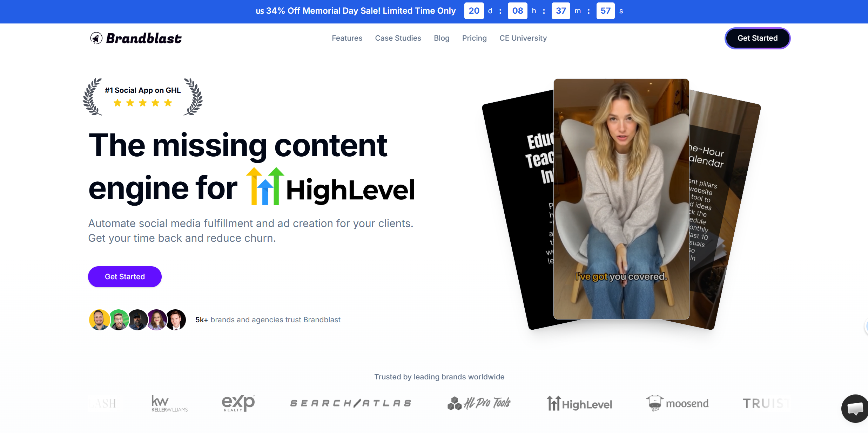Click 'Trusted by leading brands worldwide' heading
This screenshot has height=433, width=868.
point(439,377)
